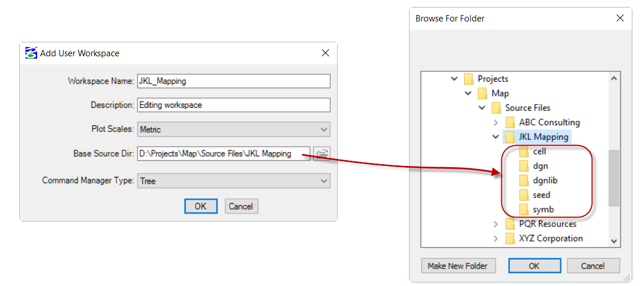Click the Source Files folder icon
The width and height of the screenshot is (644, 286).
tap(496, 108)
